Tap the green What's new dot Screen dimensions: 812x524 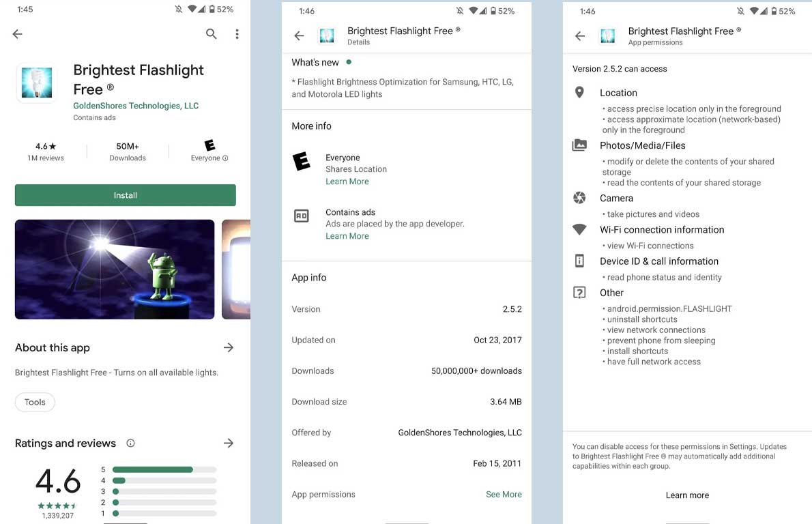click(349, 62)
